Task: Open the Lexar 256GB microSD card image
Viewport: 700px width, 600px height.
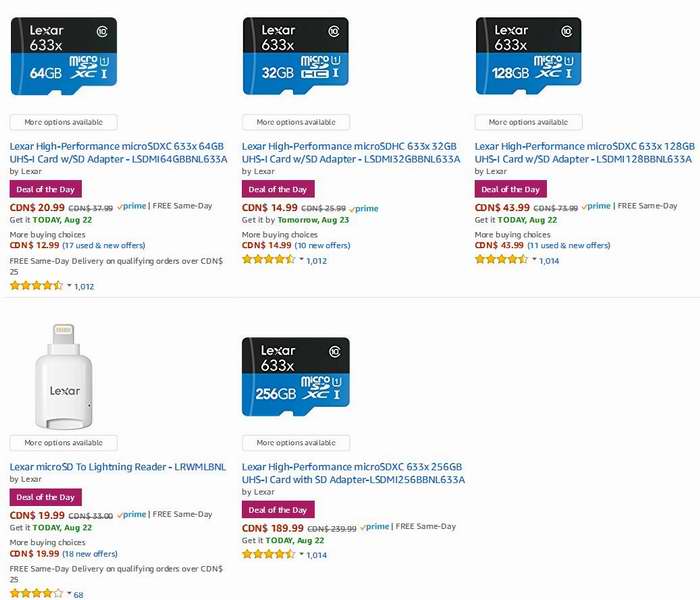Action: 296,377
